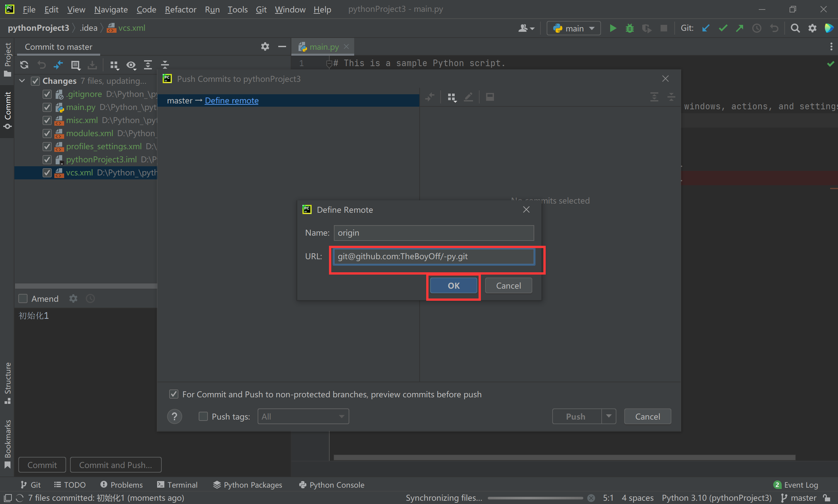Click the Git update project arrow icon

tap(705, 28)
